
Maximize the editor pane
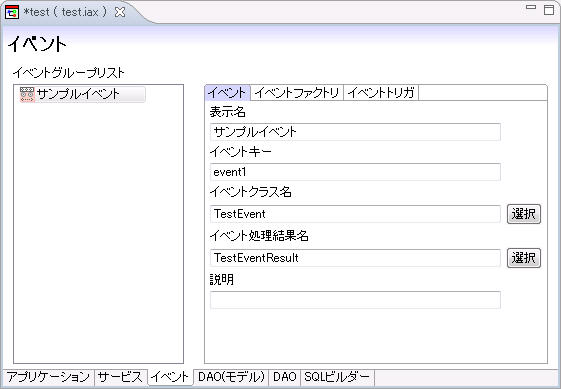point(549,10)
